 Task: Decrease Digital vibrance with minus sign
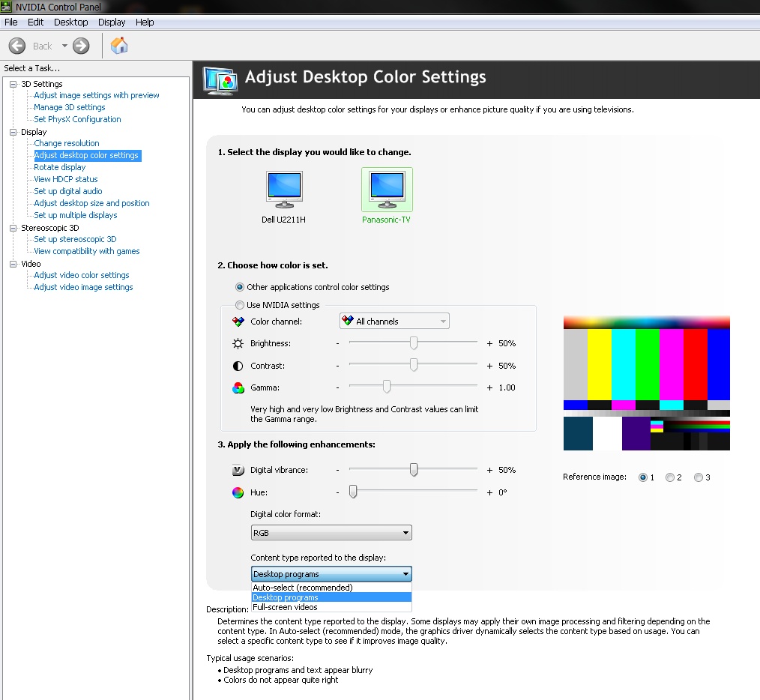click(x=338, y=470)
